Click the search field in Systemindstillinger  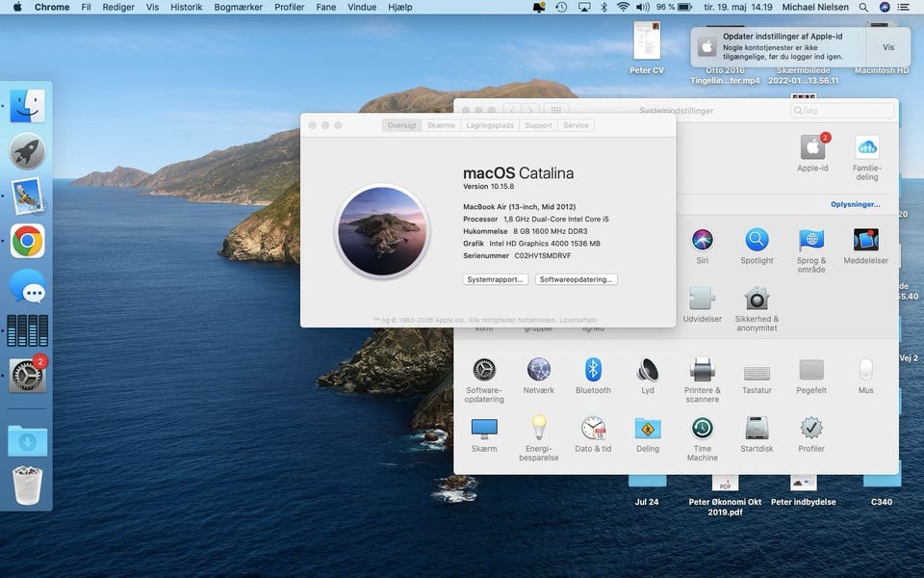(x=842, y=110)
